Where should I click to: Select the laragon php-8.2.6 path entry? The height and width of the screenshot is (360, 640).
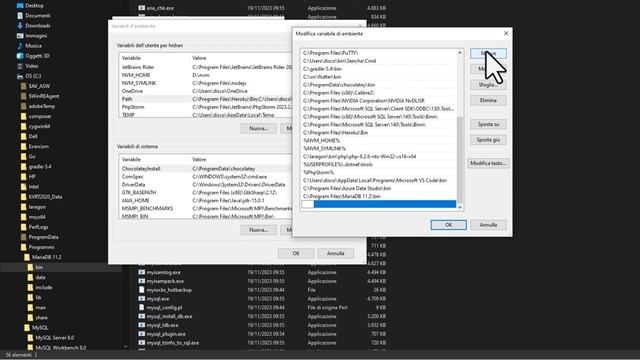(x=378, y=156)
